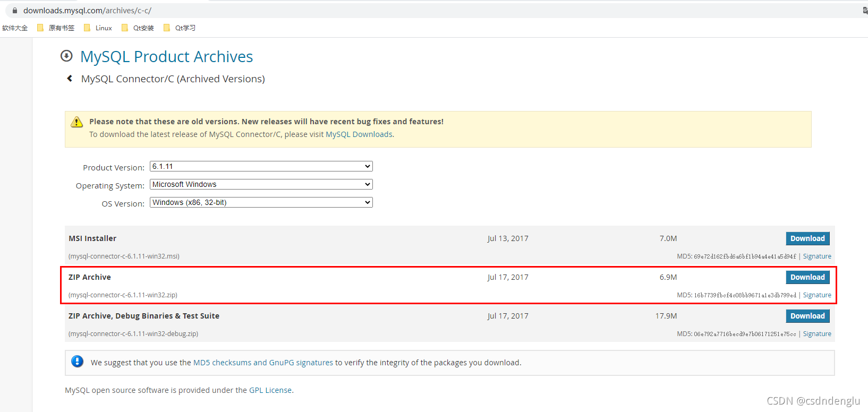Click the 7.0M file size

click(668, 238)
